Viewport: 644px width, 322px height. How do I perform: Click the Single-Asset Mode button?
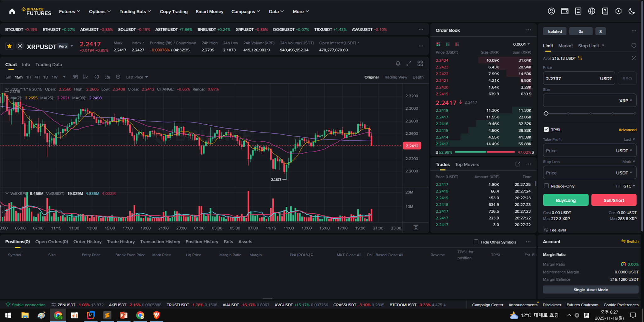click(x=591, y=290)
